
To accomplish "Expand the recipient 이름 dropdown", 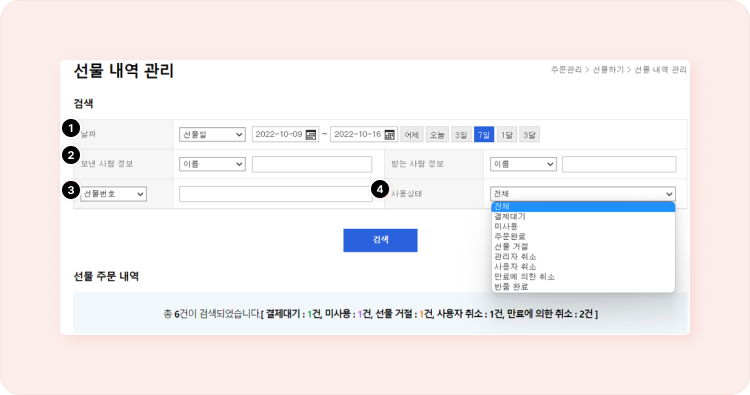I will [x=523, y=164].
